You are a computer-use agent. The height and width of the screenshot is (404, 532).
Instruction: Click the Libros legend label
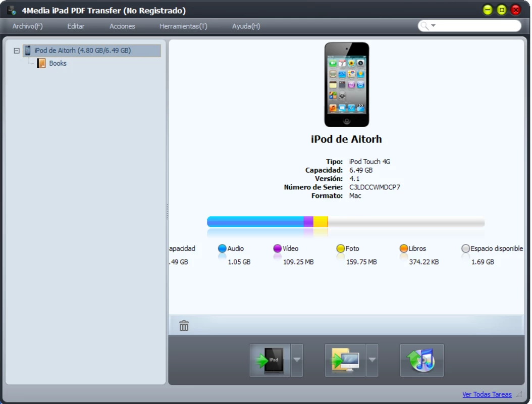[x=417, y=248]
